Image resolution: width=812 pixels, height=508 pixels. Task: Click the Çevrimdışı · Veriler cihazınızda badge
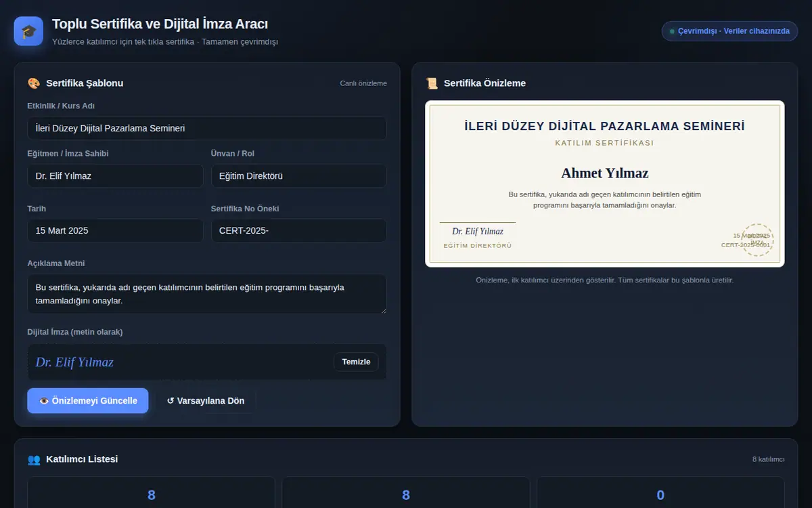tap(730, 31)
